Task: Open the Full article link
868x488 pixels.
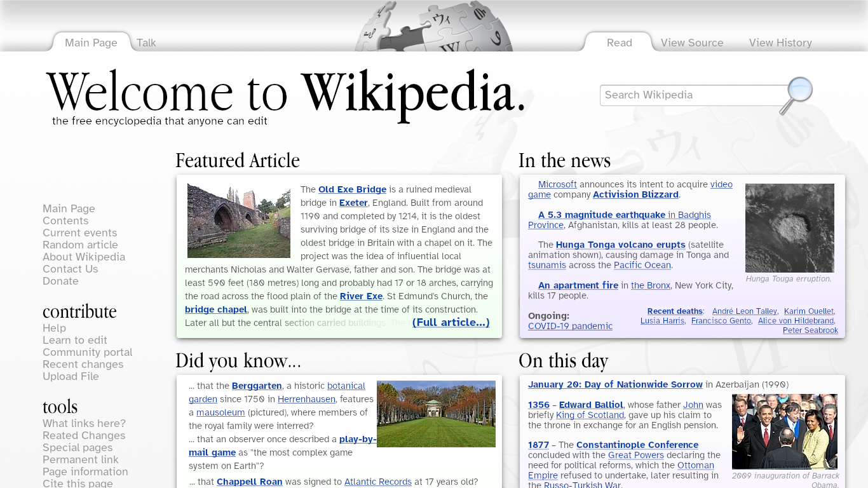Action: pyautogui.click(x=451, y=322)
